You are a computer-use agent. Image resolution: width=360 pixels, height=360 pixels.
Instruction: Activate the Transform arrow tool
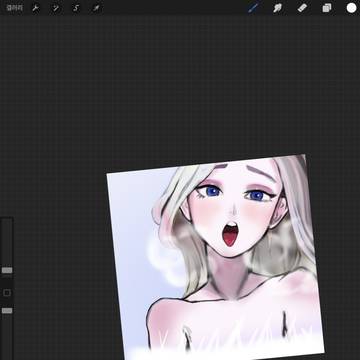[96, 8]
